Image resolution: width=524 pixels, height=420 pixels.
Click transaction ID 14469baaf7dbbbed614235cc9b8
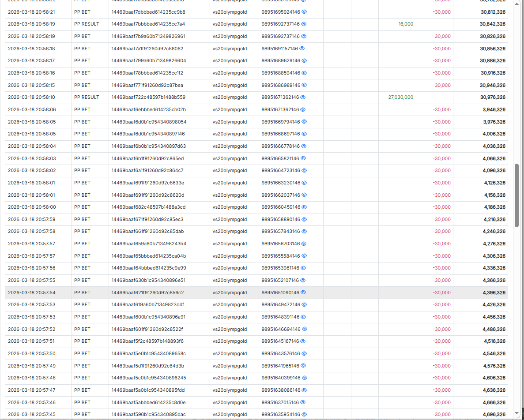[148, 12]
